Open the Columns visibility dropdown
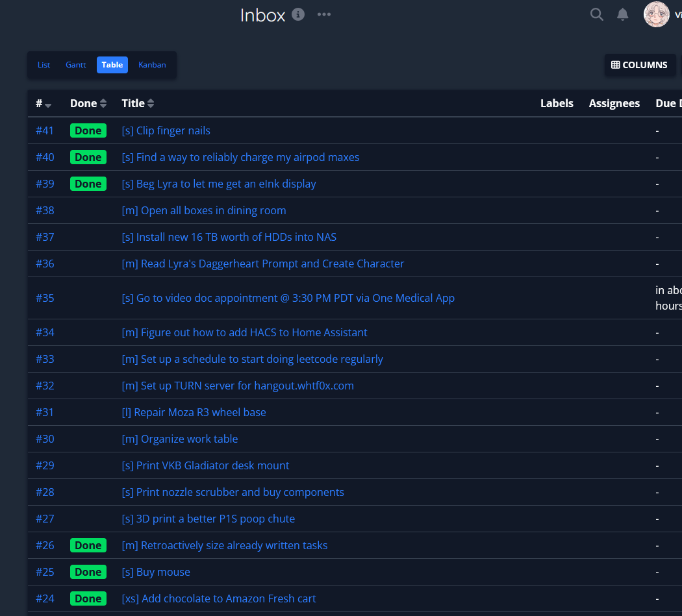Viewport: 682px width, 616px height. 639,65
